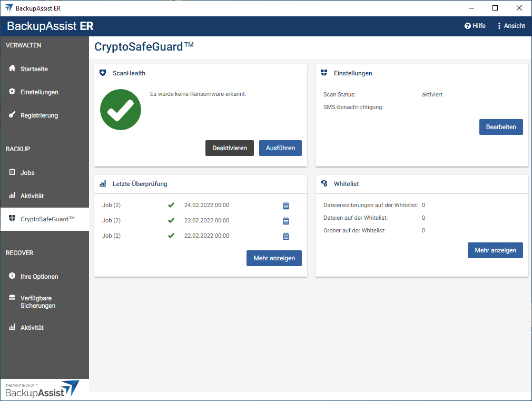Open Einstellungen in the sidebar

click(39, 92)
